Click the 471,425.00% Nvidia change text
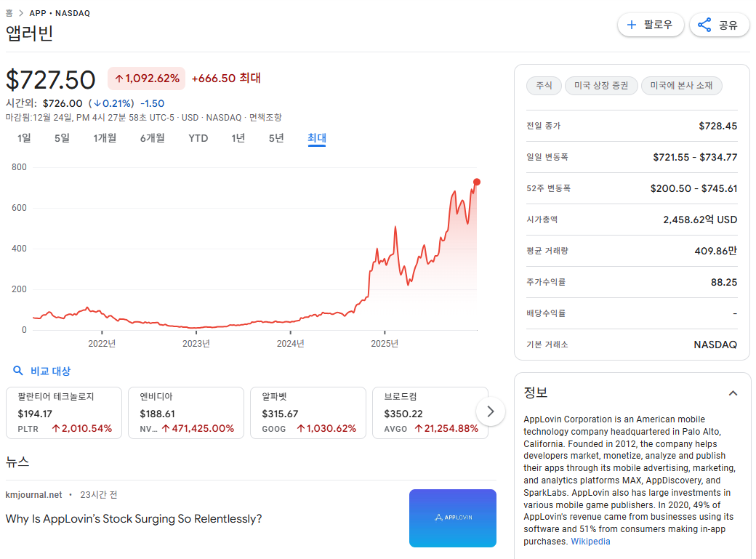756x559 pixels. click(198, 428)
